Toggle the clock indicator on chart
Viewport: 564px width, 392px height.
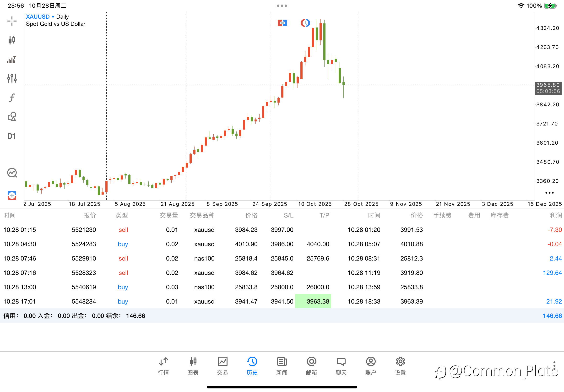tap(305, 23)
